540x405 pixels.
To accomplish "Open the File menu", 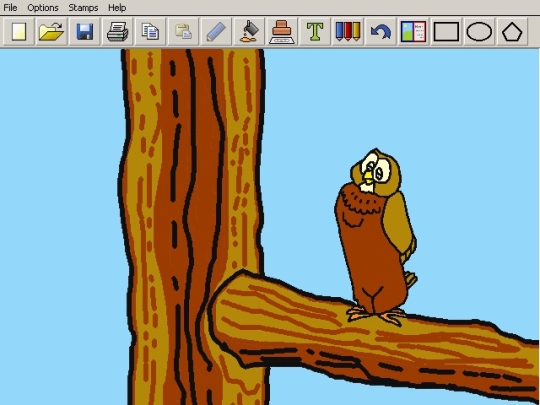I will click(10, 8).
